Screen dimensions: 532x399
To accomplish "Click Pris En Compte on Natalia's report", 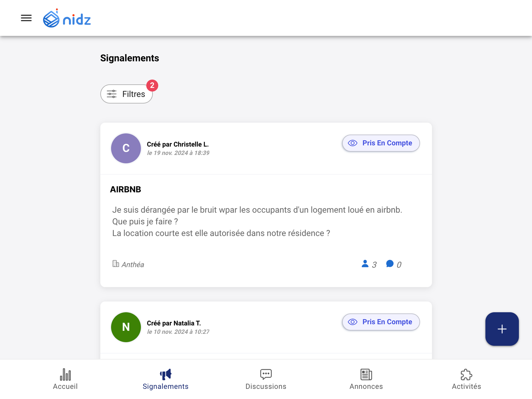I will click(381, 322).
